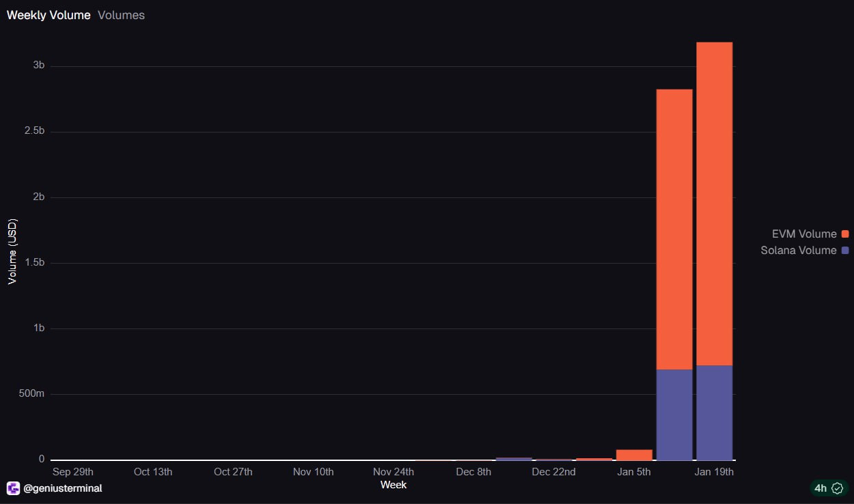Click the verified checkmark icon beside 4h

tap(837, 488)
